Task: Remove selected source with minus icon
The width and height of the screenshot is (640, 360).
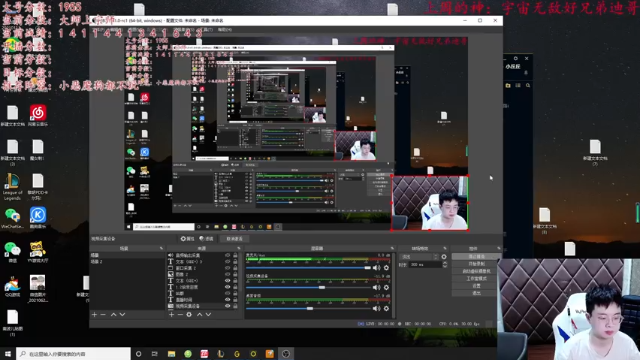Action: point(180,315)
